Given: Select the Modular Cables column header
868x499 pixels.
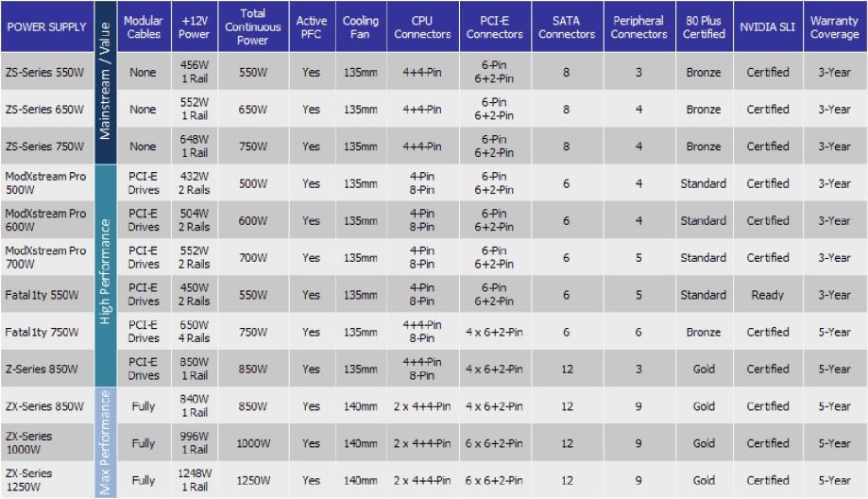Looking at the screenshot, I should [144, 27].
